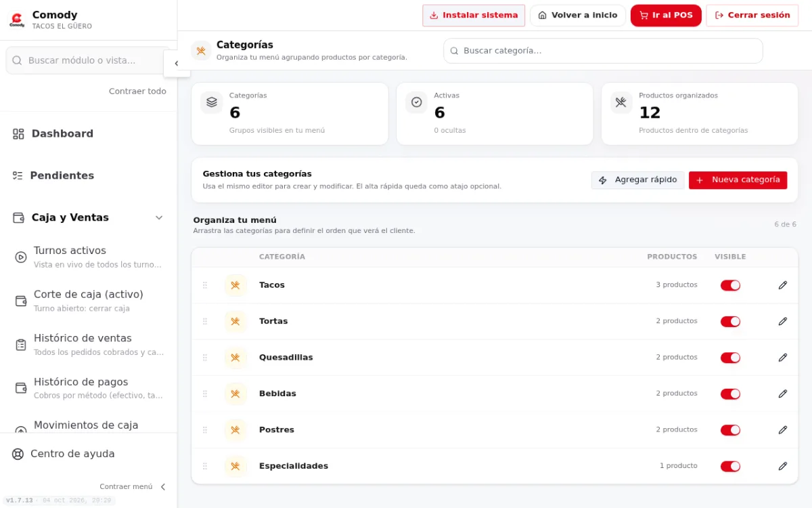Screen dimensions: 812x508
Task: Toggle the Postres visible switch
Action: click(730, 430)
